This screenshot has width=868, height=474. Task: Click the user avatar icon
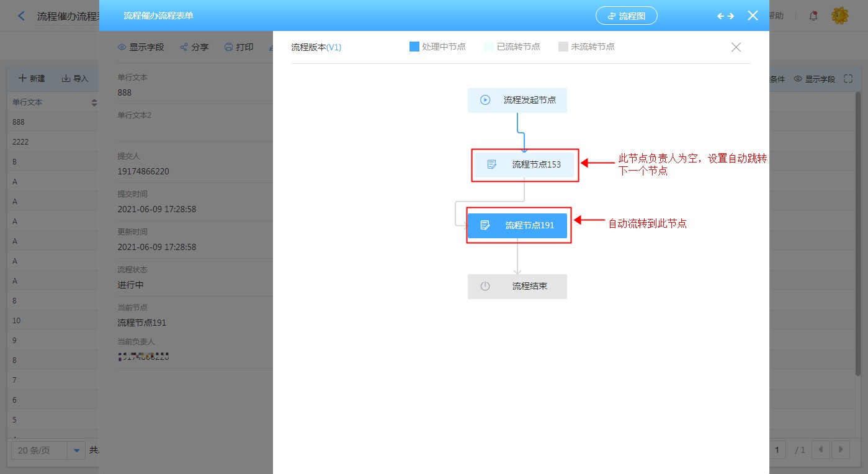pos(839,16)
